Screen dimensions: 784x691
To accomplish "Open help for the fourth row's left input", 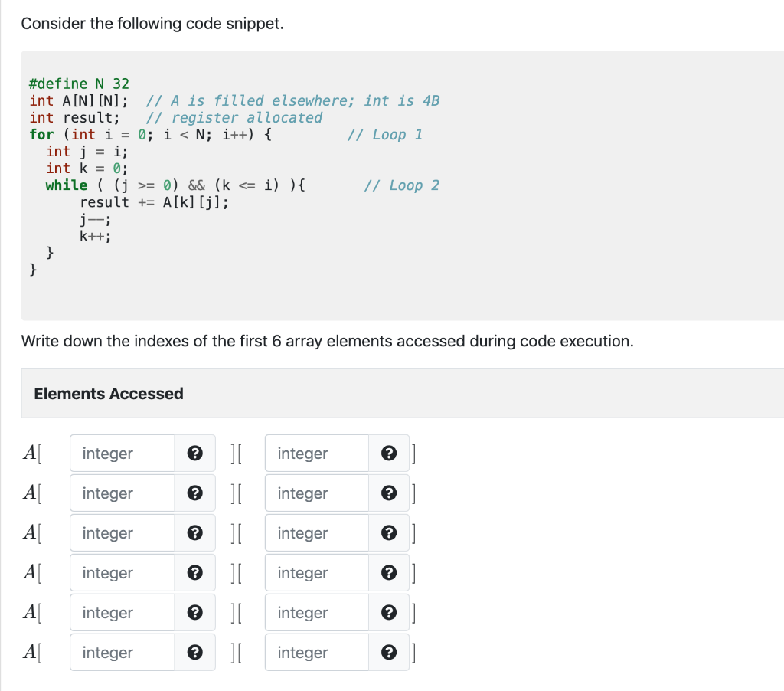I will 194,572.
